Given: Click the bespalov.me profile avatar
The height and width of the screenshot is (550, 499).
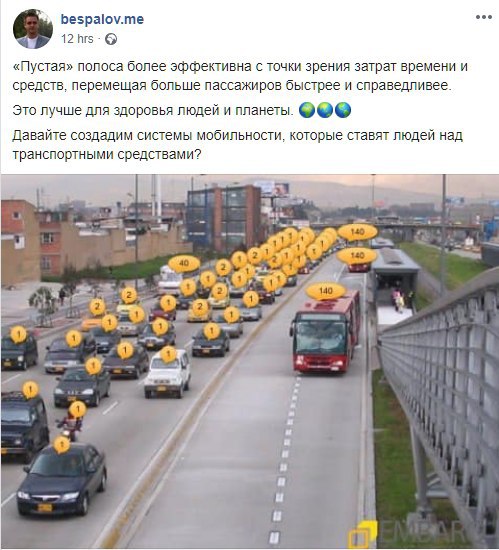Looking at the screenshot, I should pyautogui.click(x=33, y=29).
